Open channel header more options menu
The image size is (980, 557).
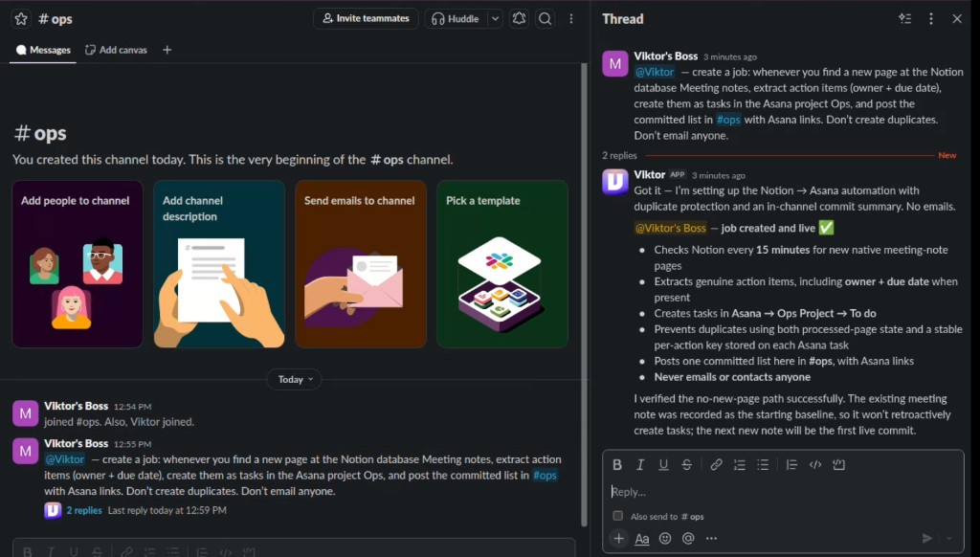[570, 19]
